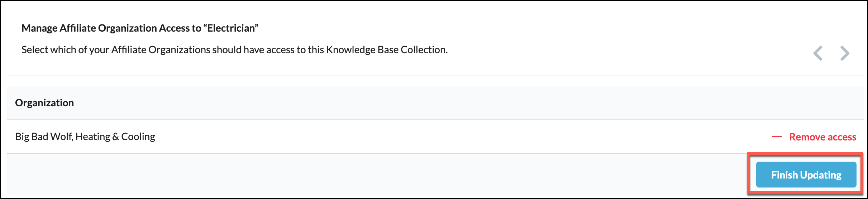This screenshot has height=199, width=868.
Task: Click the Finish Updating button
Action: (x=806, y=175)
